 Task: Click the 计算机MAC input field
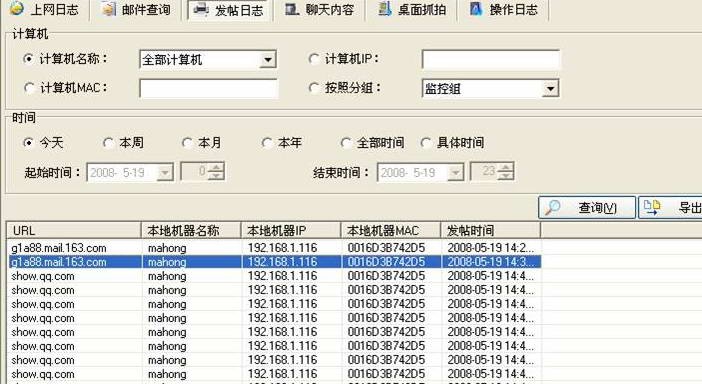[x=208, y=89]
